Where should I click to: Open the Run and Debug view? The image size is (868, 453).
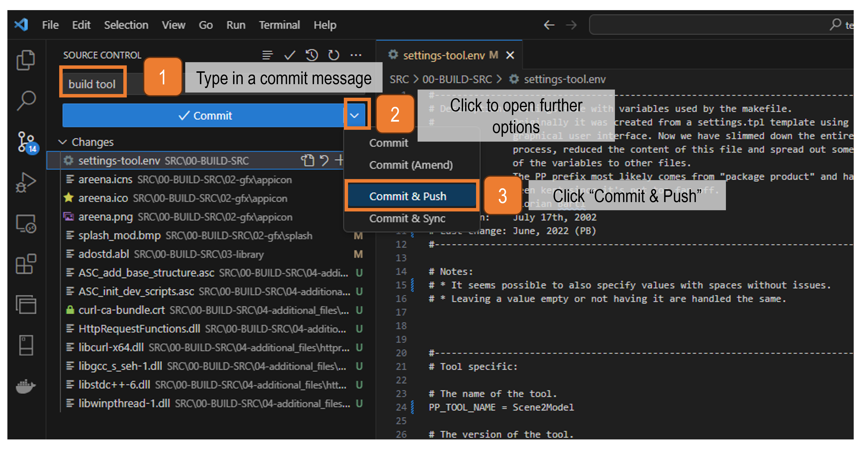coord(26,182)
